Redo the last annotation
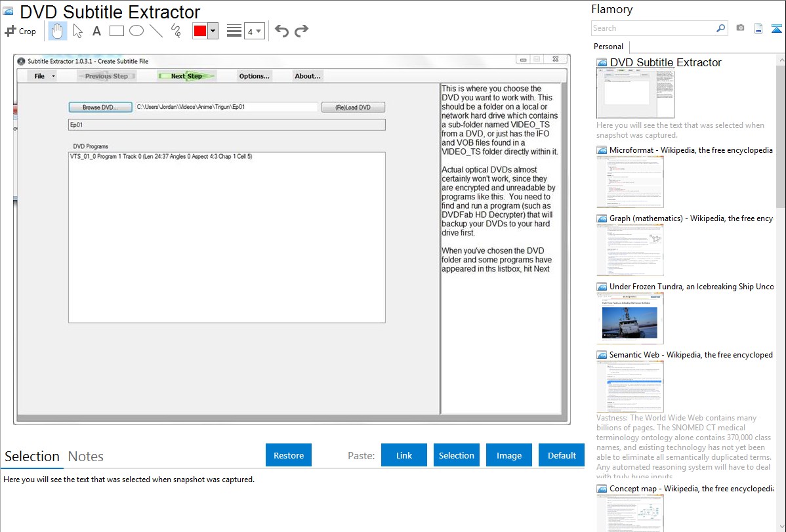The image size is (786, 532). [301, 31]
